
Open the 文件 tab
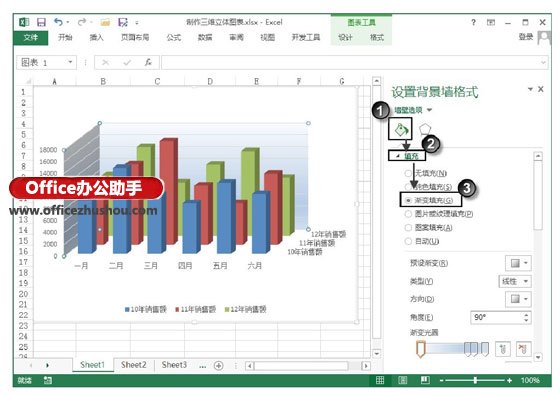(31, 37)
